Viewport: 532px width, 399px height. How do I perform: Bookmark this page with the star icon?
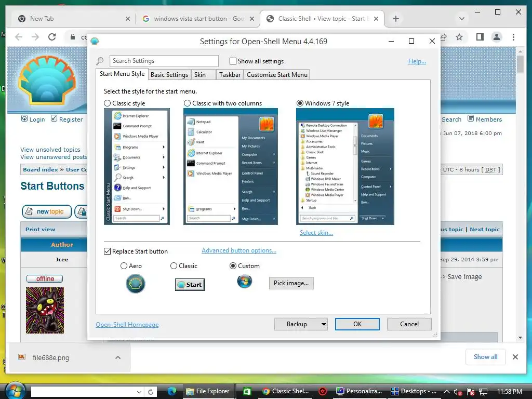click(x=459, y=37)
